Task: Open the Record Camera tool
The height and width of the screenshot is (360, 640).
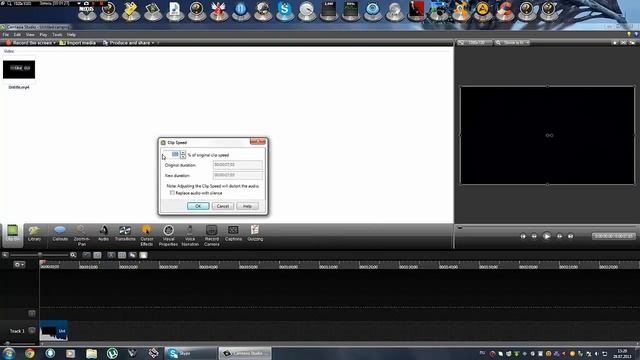Action: point(211,236)
